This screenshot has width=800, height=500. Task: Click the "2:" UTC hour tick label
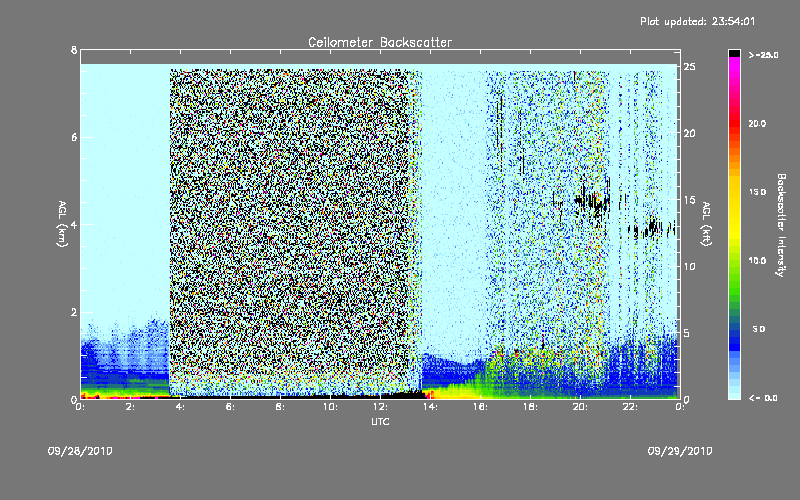point(131,407)
